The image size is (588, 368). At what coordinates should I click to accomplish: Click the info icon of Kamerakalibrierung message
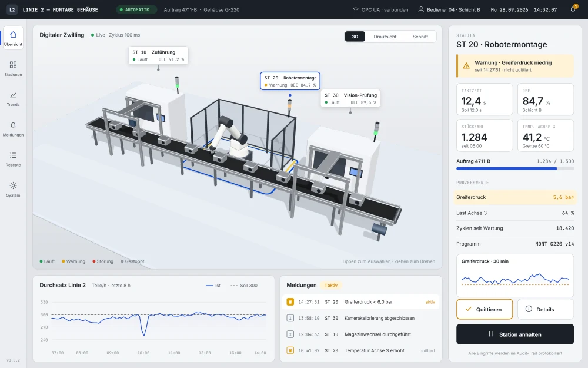(x=290, y=318)
